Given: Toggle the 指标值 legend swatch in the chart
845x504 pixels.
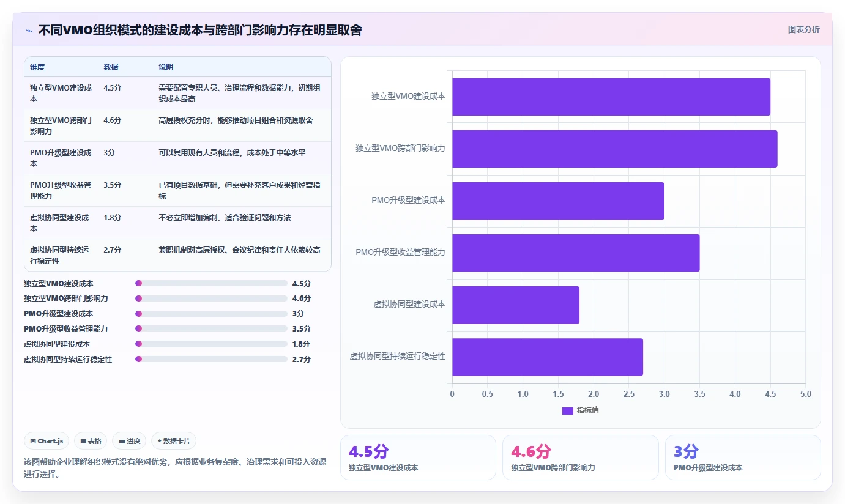Looking at the screenshot, I should coord(567,410).
